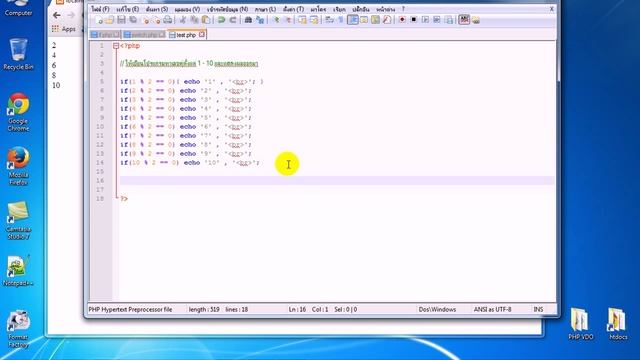This screenshot has width=640, height=360.
Task: Toggle the ABC spell-check toolbar button
Action: pos(464,20)
